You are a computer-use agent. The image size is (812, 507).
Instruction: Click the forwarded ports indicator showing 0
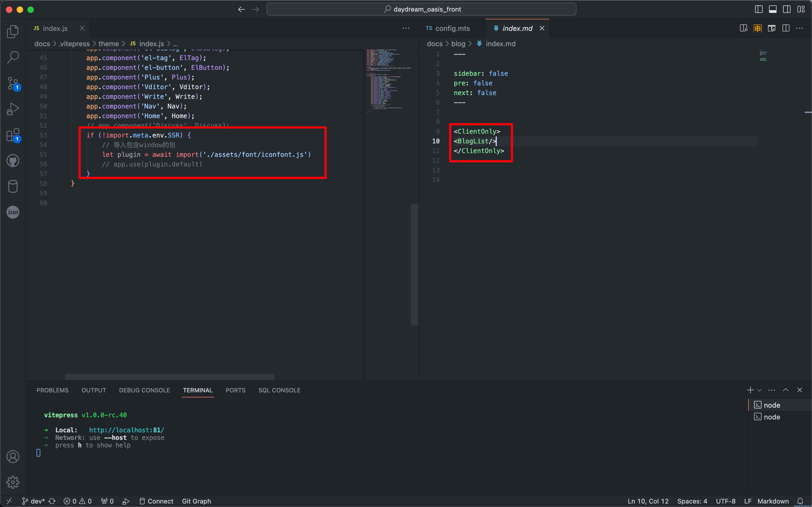pos(107,501)
